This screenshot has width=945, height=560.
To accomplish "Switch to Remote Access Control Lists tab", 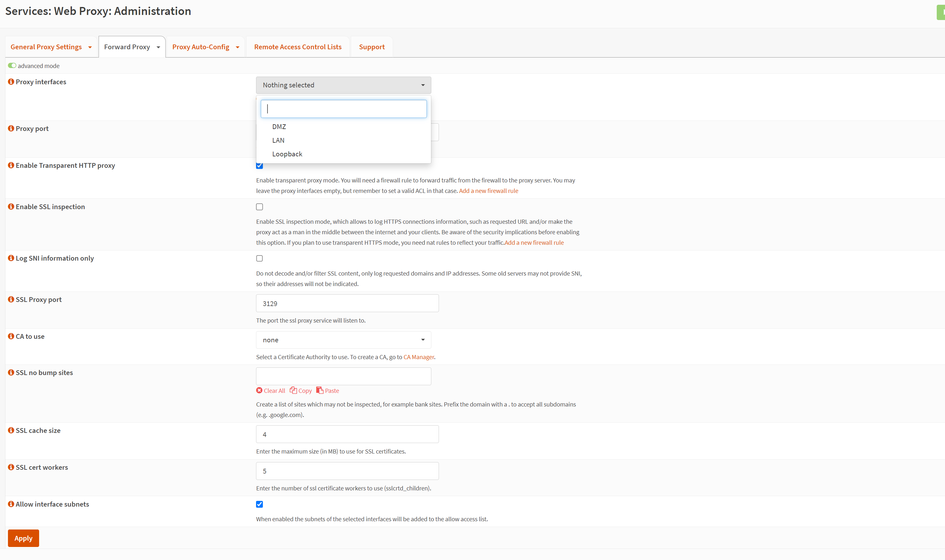I will click(298, 47).
